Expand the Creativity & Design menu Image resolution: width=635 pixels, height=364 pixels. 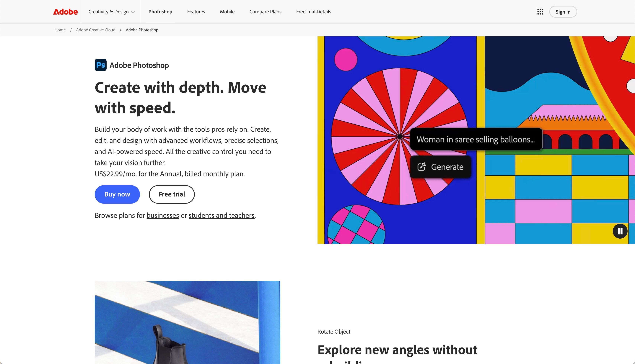111,12
